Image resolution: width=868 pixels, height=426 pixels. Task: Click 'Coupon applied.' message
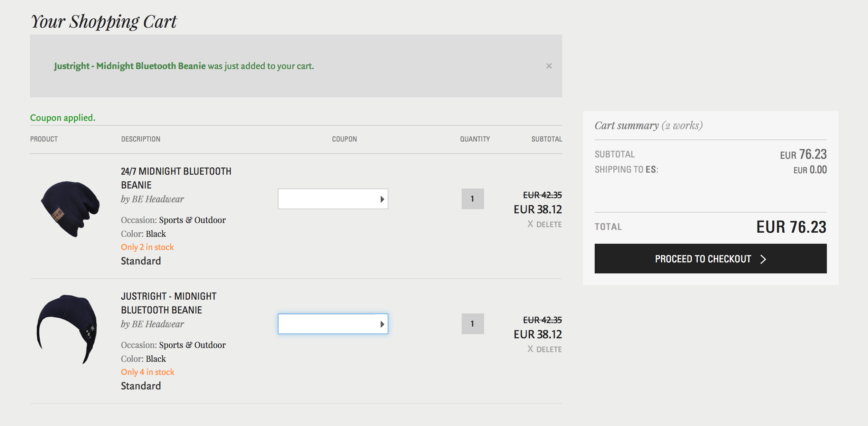(63, 118)
